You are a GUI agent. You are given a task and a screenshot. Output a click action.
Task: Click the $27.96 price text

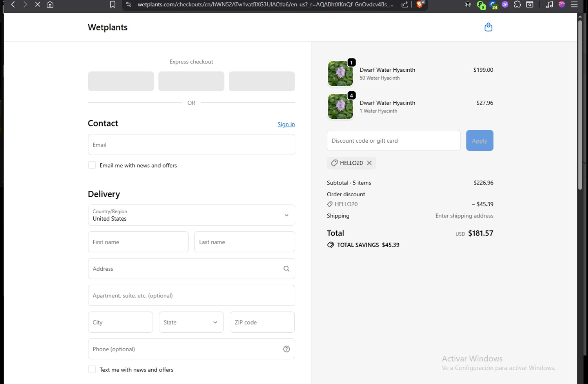point(485,103)
